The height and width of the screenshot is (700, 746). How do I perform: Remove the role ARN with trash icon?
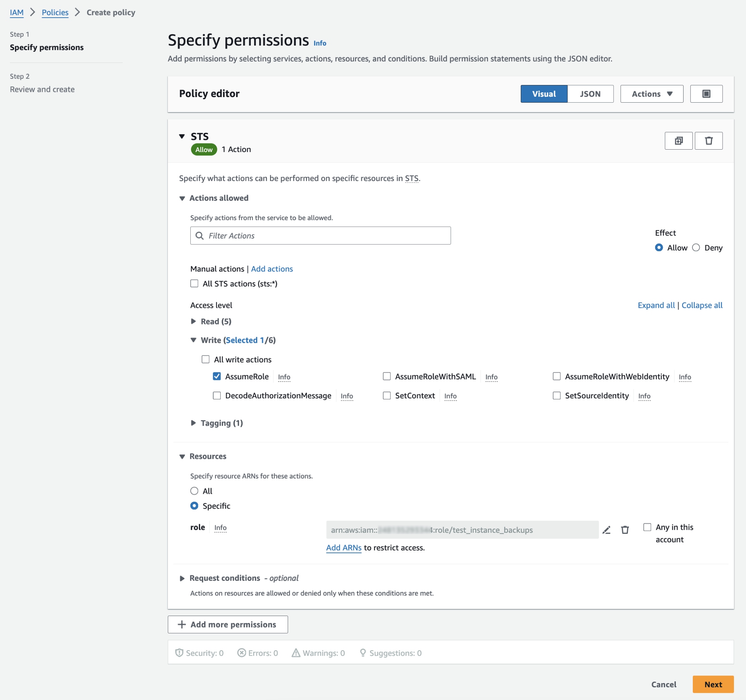point(625,530)
